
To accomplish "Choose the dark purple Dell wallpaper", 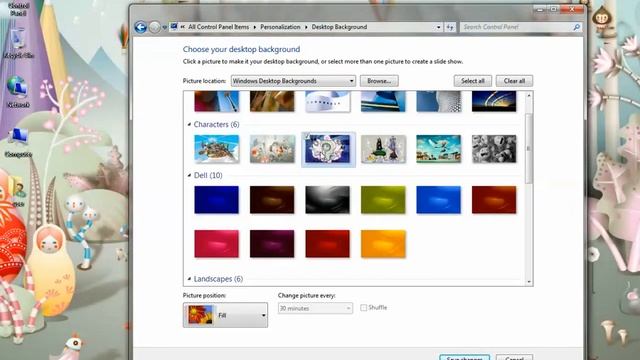I will pyautogui.click(x=272, y=244).
